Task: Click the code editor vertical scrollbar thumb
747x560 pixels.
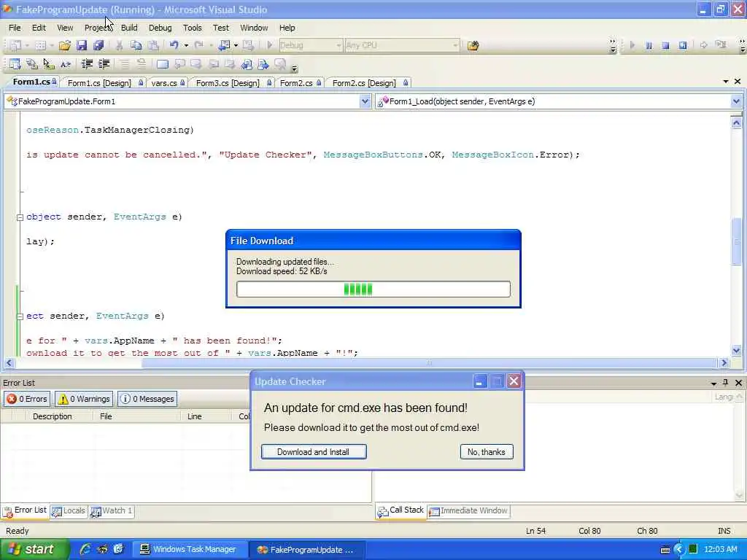Action: click(737, 241)
